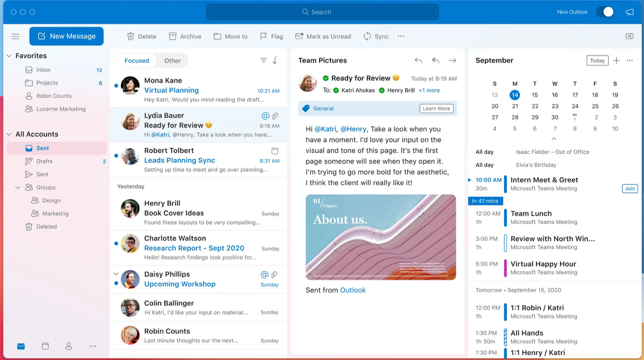Screen dimensions: 644x360
Task: Click the Archive toolbar button
Action: 185,36
